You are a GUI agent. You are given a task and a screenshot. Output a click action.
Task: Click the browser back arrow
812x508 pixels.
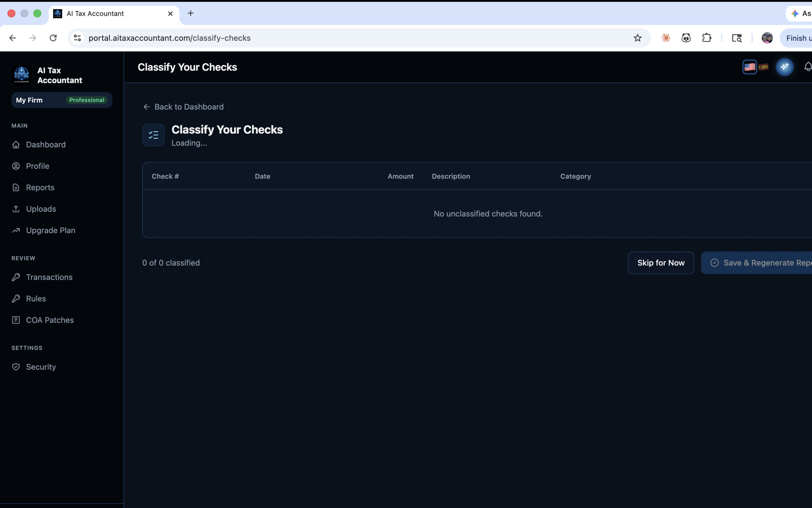click(12, 38)
